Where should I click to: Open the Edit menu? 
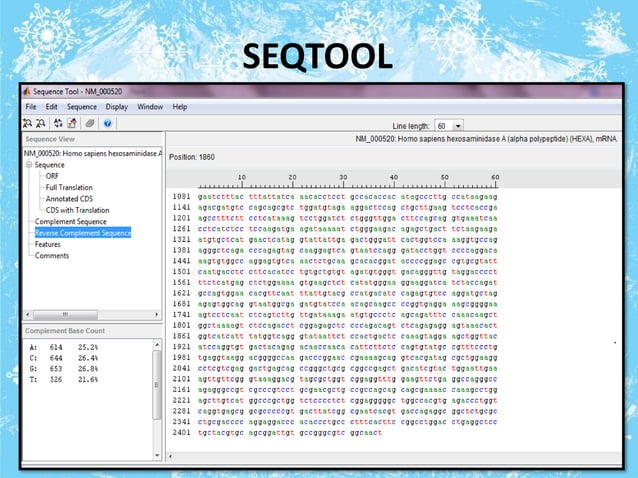(x=51, y=107)
